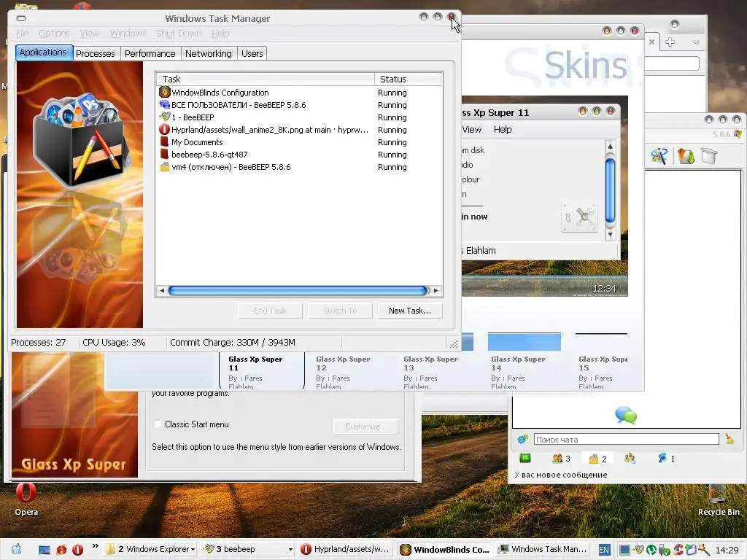
Task: Click the light switch toggle in skin preview
Action: [568, 217]
